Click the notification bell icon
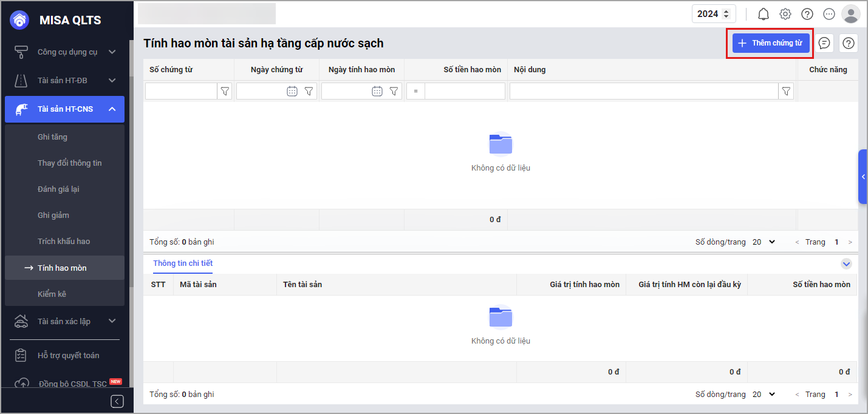The height and width of the screenshot is (414, 868). point(764,14)
